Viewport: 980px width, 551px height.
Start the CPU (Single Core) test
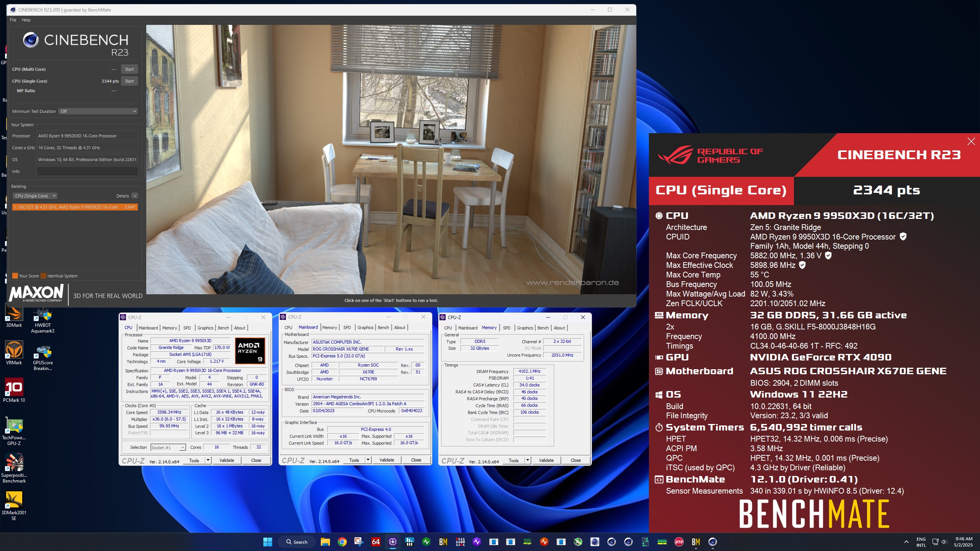[x=129, y=81]
